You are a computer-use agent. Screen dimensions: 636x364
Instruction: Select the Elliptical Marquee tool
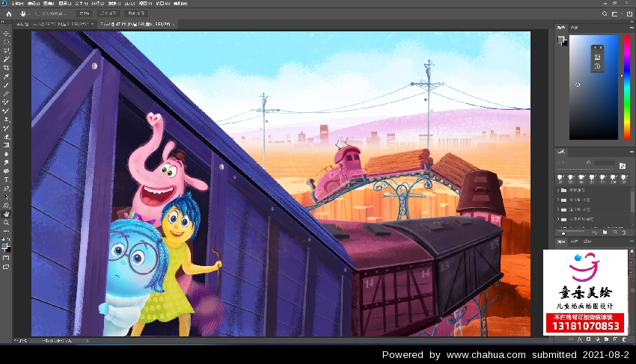pos(6,42)
